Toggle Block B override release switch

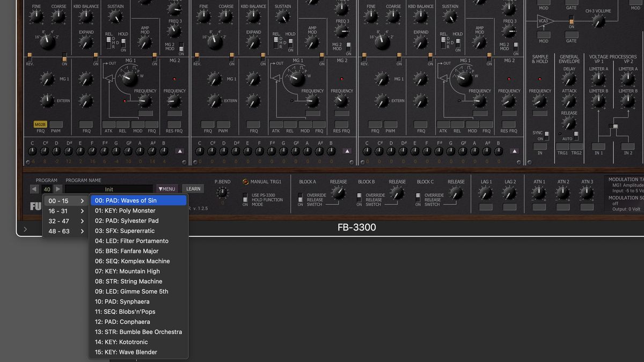(x=359, y=198)
